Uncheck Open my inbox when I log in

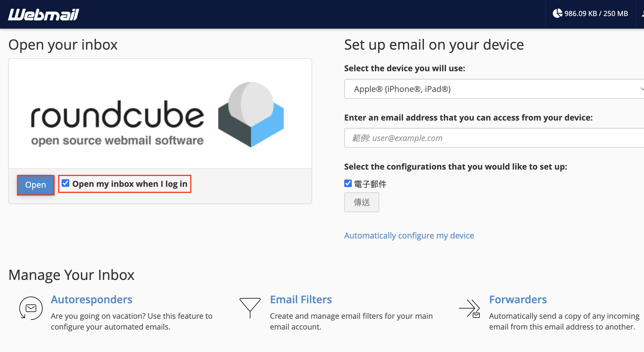click(65, 183)
